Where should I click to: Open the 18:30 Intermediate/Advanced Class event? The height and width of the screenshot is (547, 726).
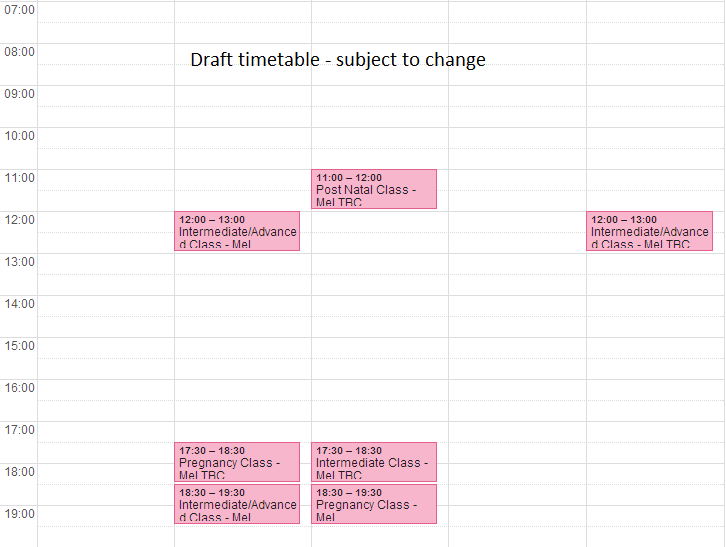tap(237, 504)
